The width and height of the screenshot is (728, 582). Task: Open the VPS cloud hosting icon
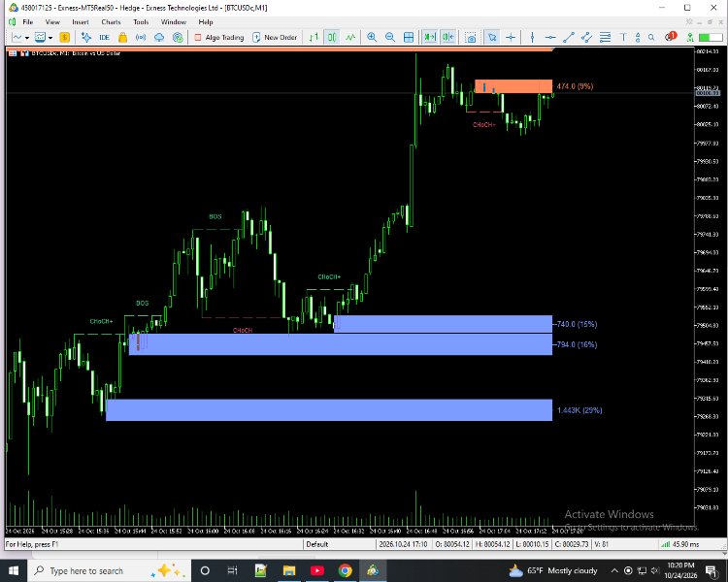click(x=159, y=38)
